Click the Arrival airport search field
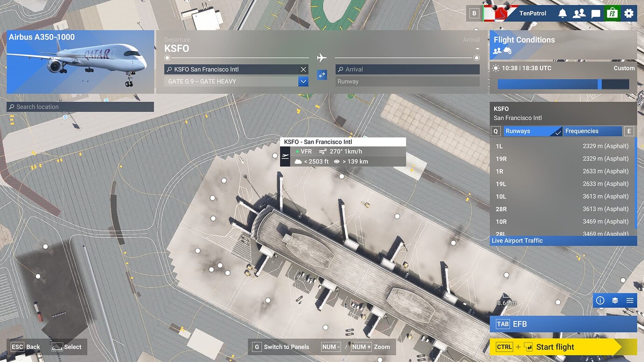This screenshot has width=644, height=362. [x=407, y=70]
